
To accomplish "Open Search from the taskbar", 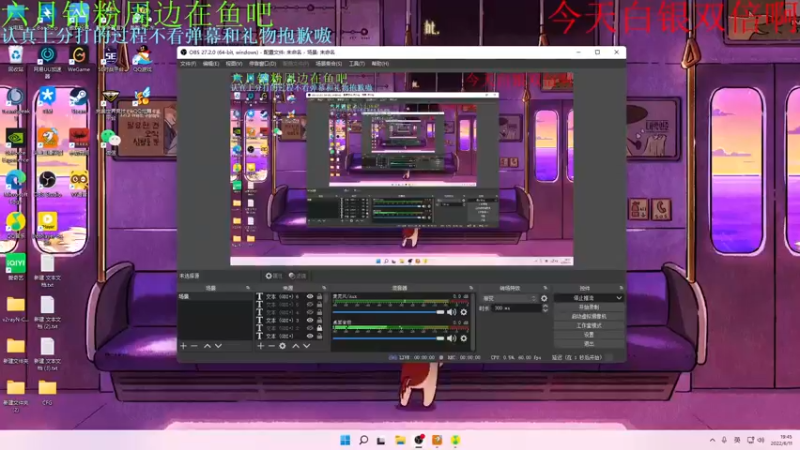I will pyautogui.click(x=363, y=440).
